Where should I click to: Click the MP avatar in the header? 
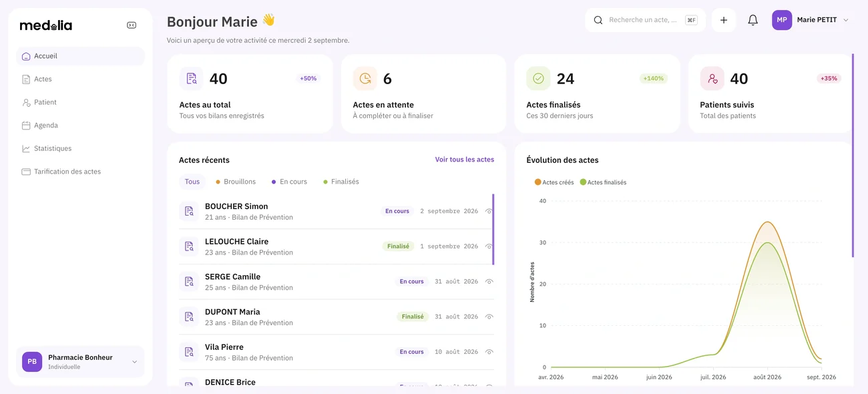coord(782,20)
